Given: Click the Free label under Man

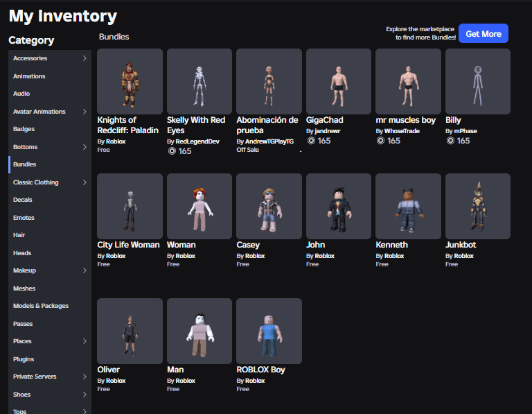Looking at the screenshot, I should [173, 389].
